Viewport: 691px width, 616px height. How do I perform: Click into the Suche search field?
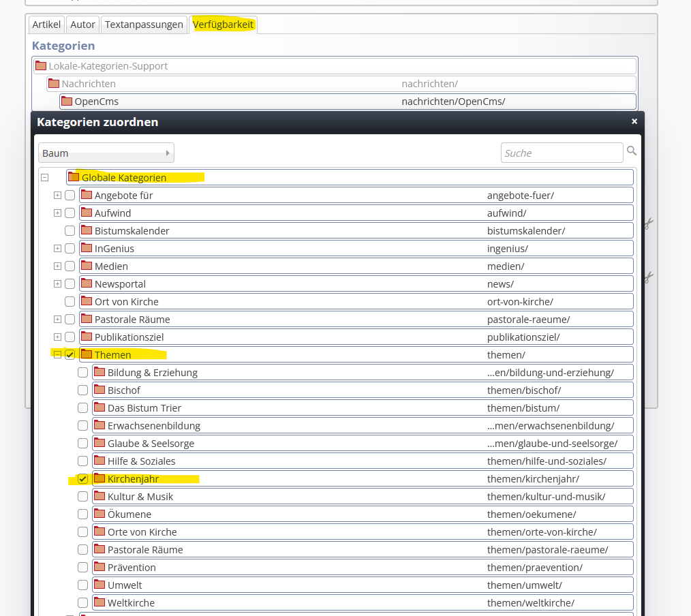click(x=562, y=153)
